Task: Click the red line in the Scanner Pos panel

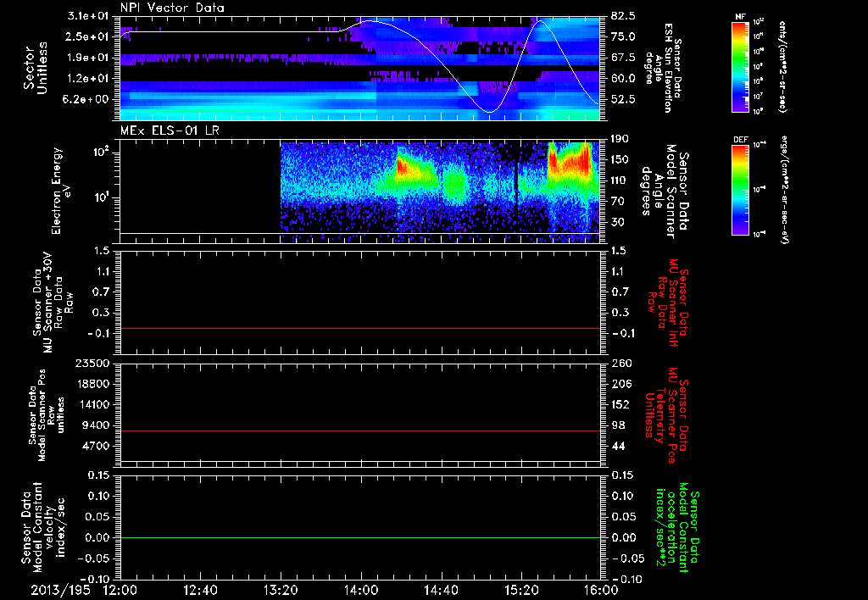Action: pyautogui.click(x=359, y=431)
